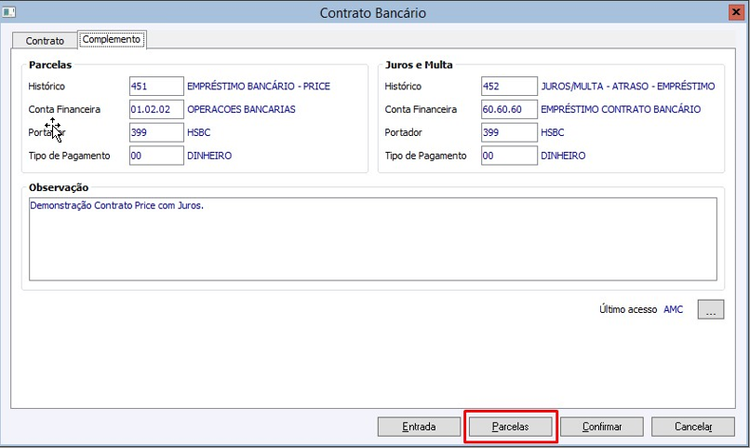750x448 pixels.
Task: Click the Parcelas Portador code field
Action: (156, 132)
